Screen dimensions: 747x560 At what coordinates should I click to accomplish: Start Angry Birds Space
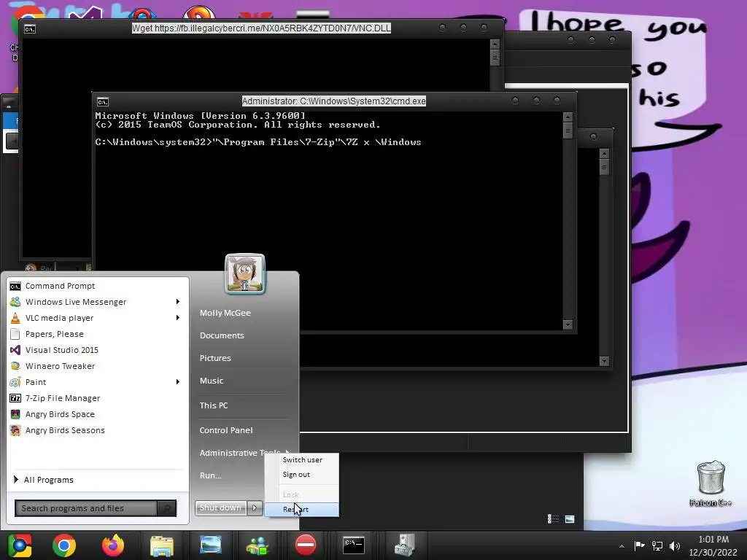point(60,414)
